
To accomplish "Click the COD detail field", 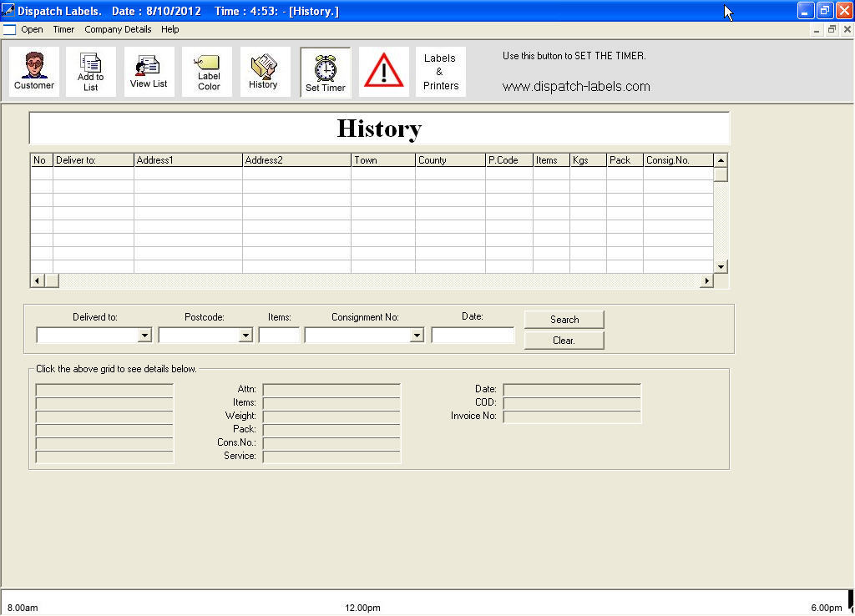I will coord(572,403).
